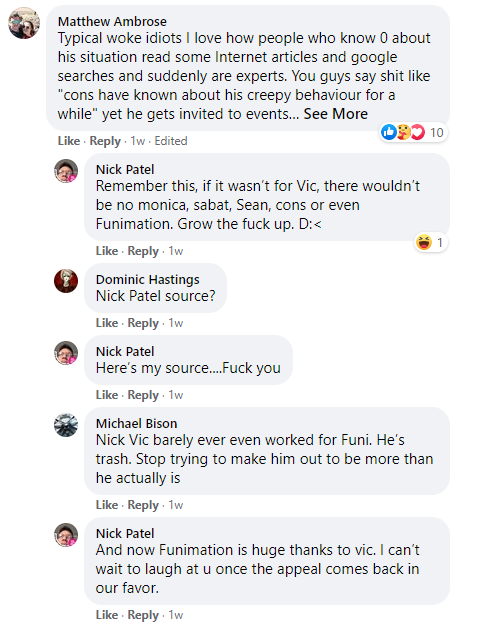Screen dimensions: 484x625
Task: Click Nick Patel's avatar beside 'Here's my source' reply
Action: [66, 353]
